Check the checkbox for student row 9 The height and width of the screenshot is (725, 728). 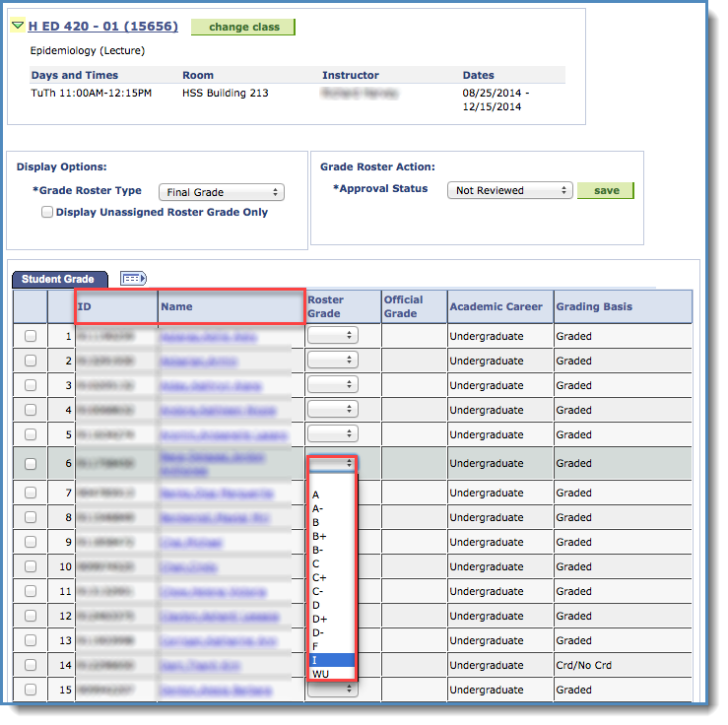click(x=31, y=542)
